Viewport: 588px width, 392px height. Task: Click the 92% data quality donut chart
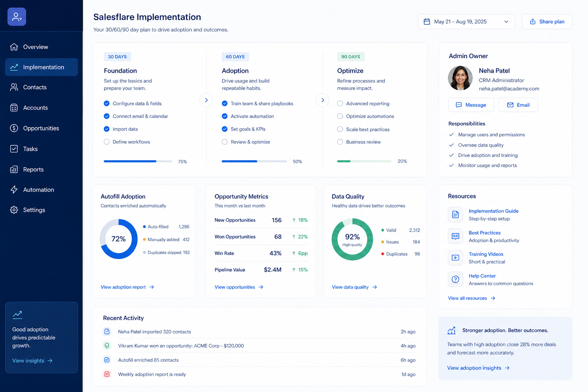(352, 239)
